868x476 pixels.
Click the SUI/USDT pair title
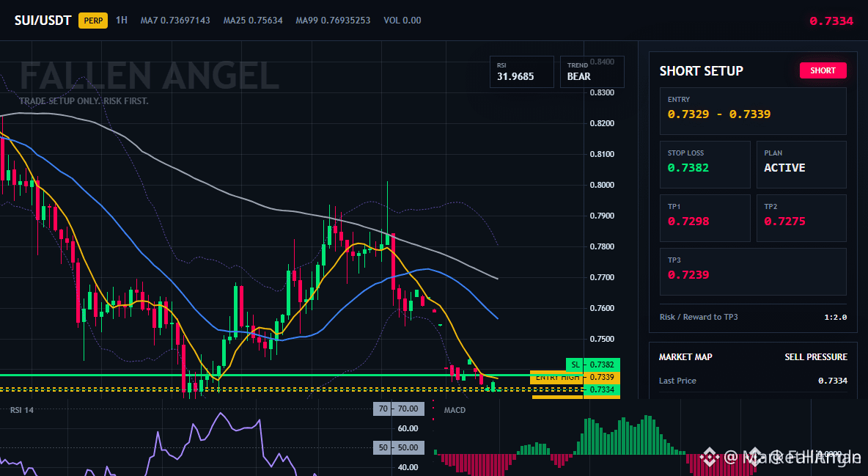tap(43, 21)
